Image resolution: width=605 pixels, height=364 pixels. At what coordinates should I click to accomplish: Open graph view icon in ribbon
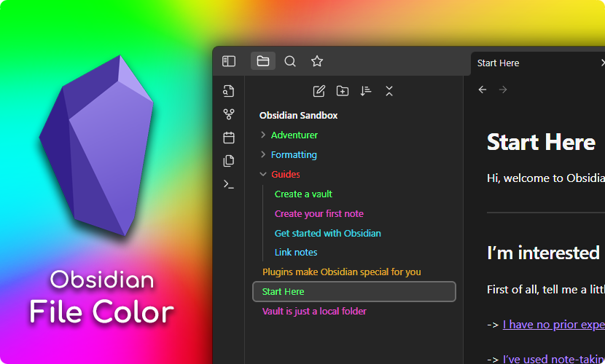[229, 114]
